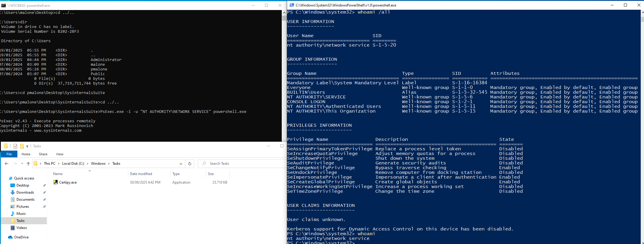Click the Up one level arrow in Explorer
644x244 pixels.
pyautogui.click(x=28, y=164)
